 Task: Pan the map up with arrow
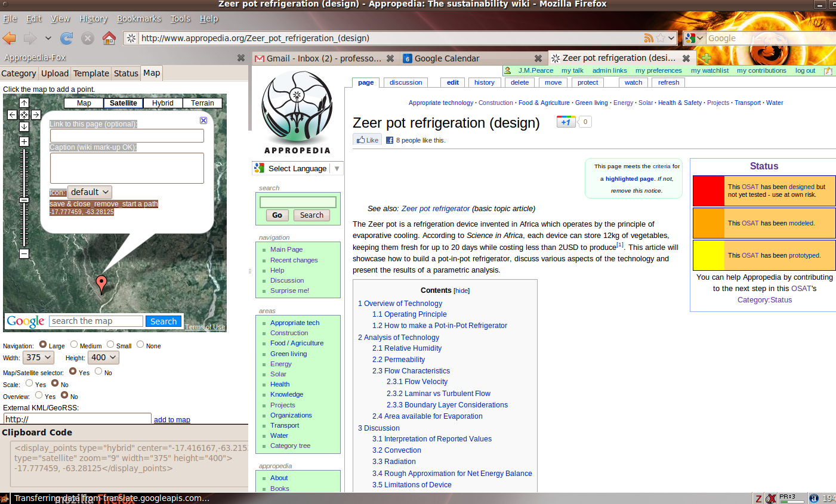tap(24, 103)
